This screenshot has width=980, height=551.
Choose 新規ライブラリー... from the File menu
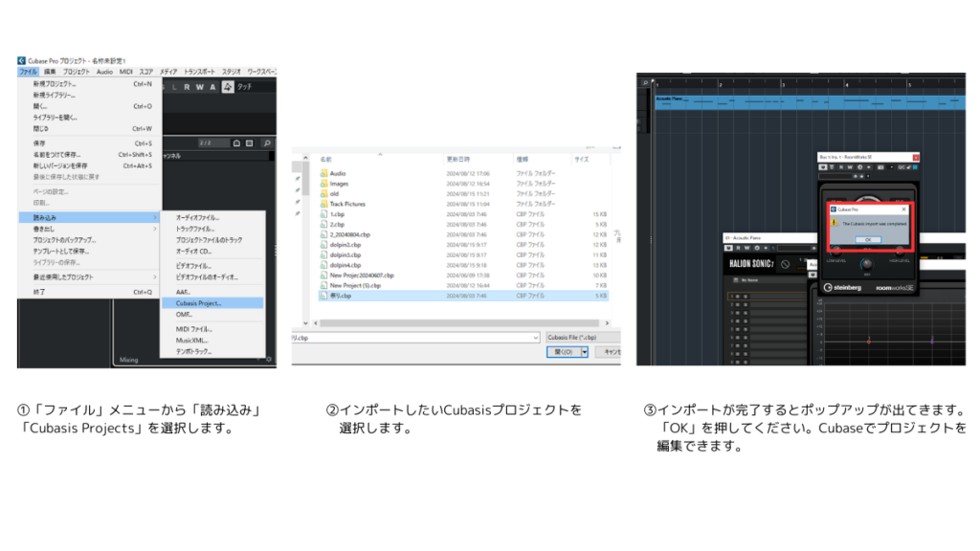tap(90, 95)
